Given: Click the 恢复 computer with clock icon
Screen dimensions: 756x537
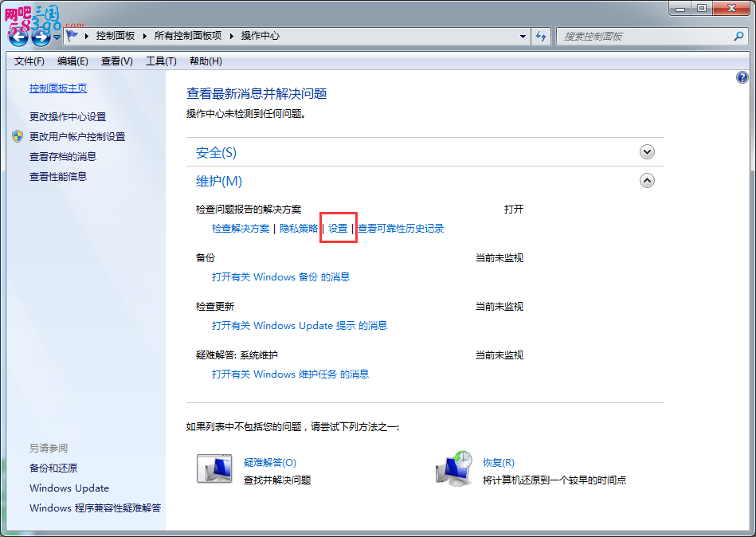Looking at the screenshot, I should [454, 469].
